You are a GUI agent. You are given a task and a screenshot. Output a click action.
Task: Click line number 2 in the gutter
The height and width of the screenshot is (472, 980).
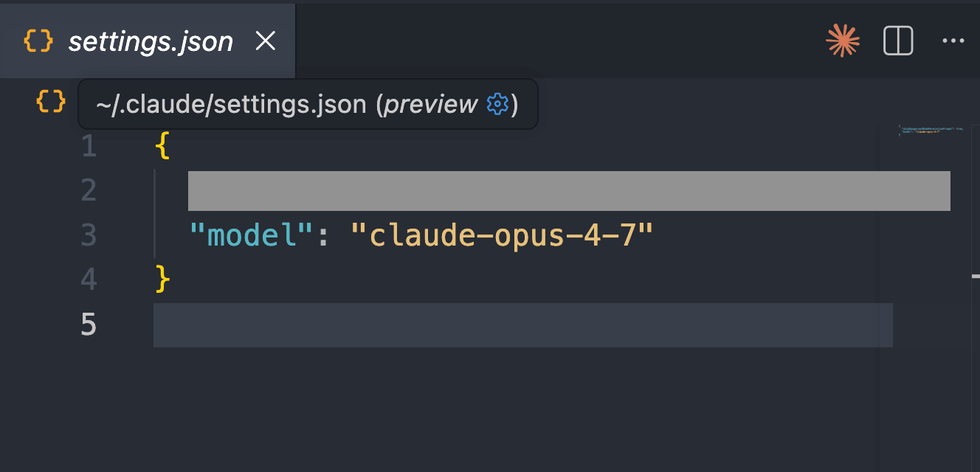point(89,191)
